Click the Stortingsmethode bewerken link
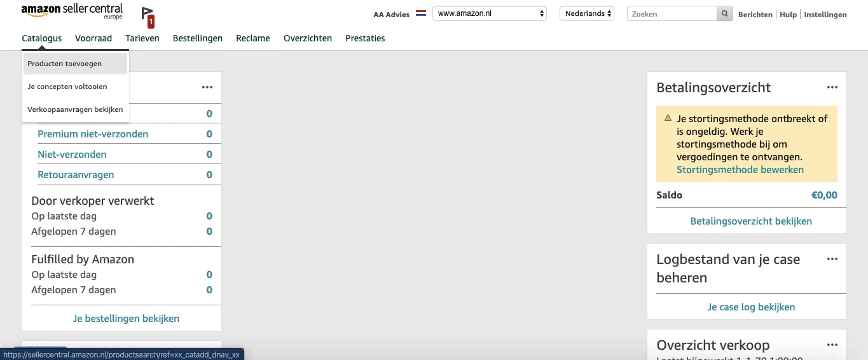 click(740, 170)
